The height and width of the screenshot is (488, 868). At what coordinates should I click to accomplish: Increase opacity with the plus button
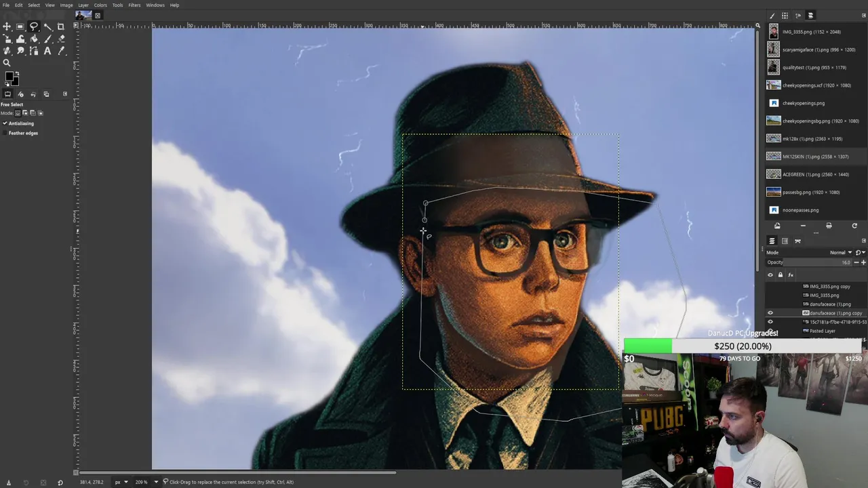(x=863, y=262)
